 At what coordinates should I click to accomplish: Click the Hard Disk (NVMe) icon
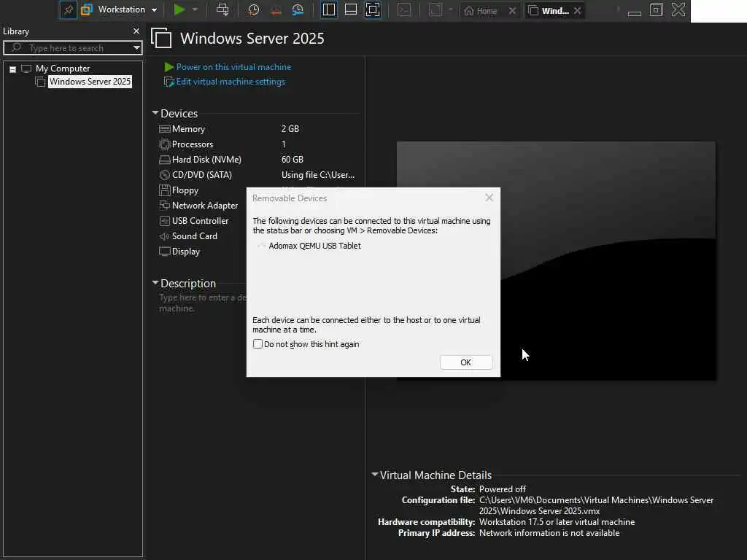click(164, 160)
